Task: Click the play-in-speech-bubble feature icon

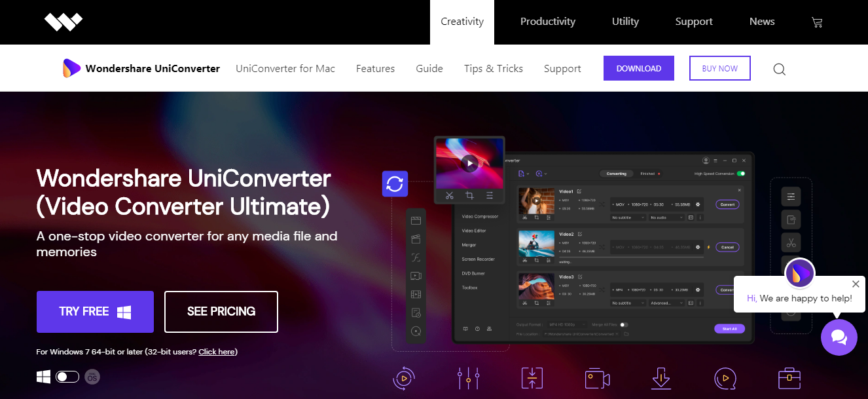Action: point(725,378)
